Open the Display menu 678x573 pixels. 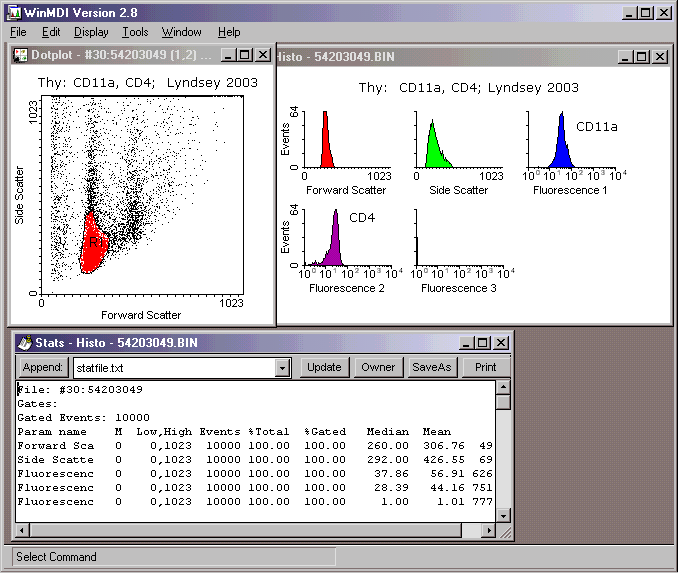(91, 32)
